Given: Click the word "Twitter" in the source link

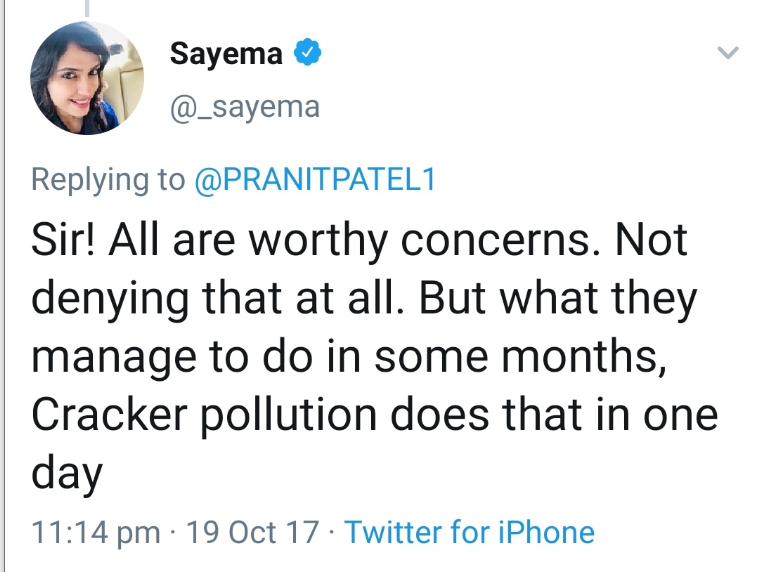Looking at the screenshot, I should click(x=397, y=532).
